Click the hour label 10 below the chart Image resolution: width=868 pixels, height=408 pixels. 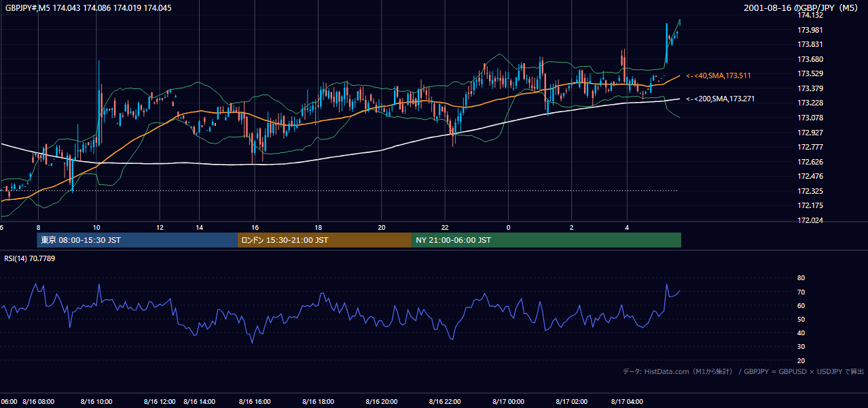(x=96, y=227)
